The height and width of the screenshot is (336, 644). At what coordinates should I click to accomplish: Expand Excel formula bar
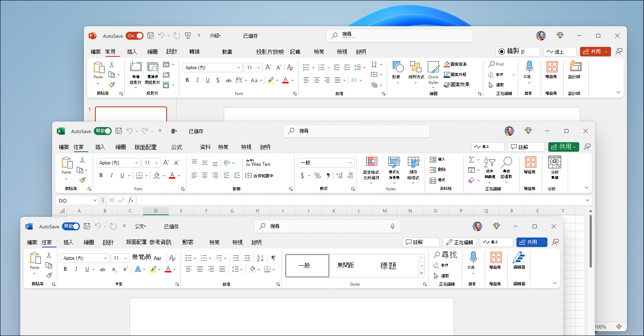[587, 200]
